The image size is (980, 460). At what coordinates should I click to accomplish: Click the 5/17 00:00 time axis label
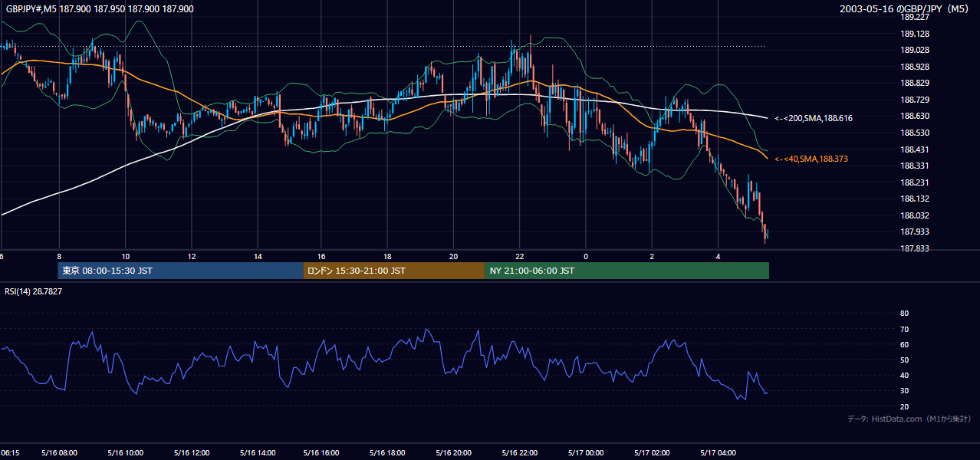pos(586,453)
